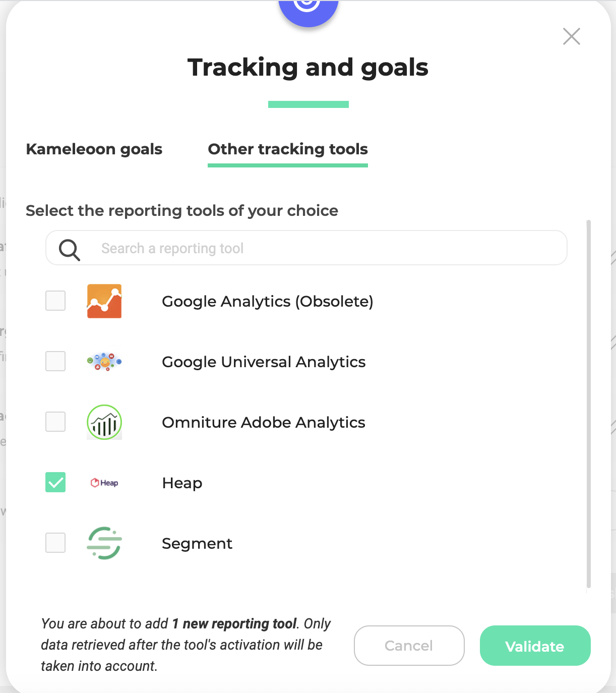The image size is (616, 693).
Task: Click the Google Analytics (Obsolete) orange logo
Action: tap(104, 301)
